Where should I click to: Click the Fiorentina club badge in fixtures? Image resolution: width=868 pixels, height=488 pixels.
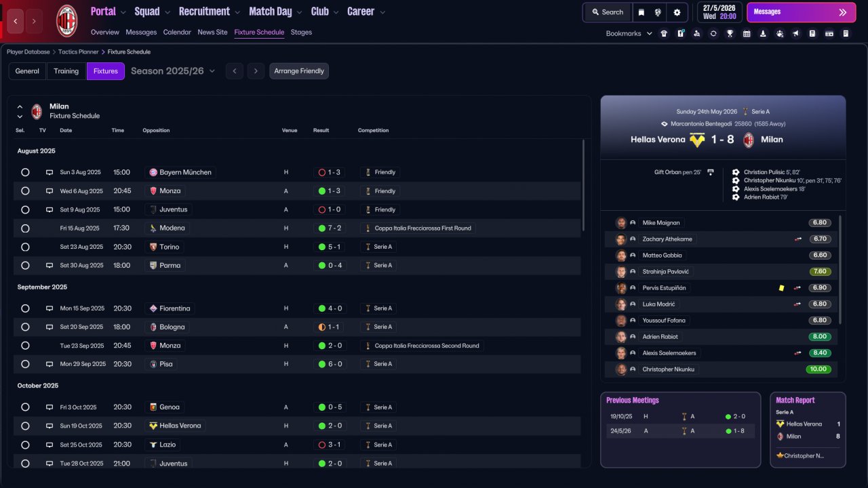(x=153, y=308)
